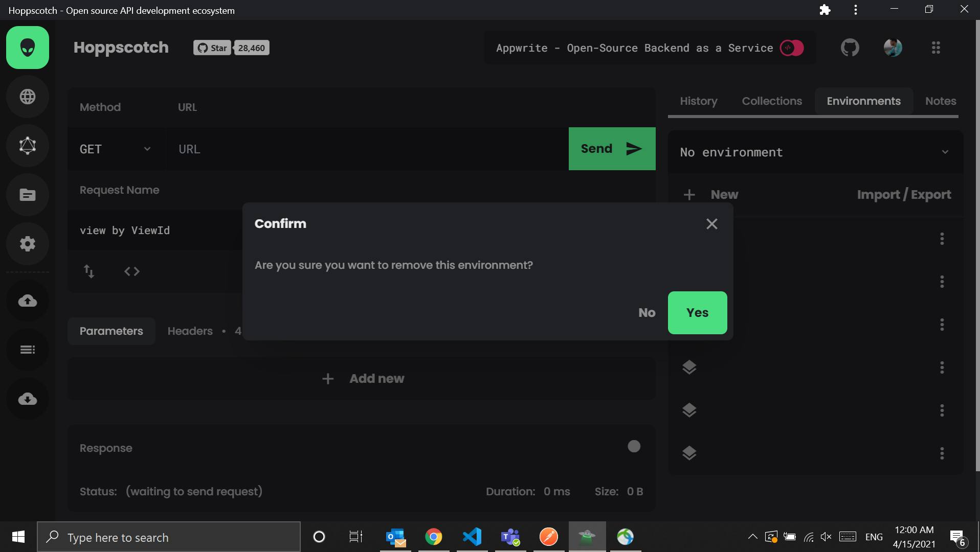
Task: Click the sixth environment layers icon
Action: 689,453
